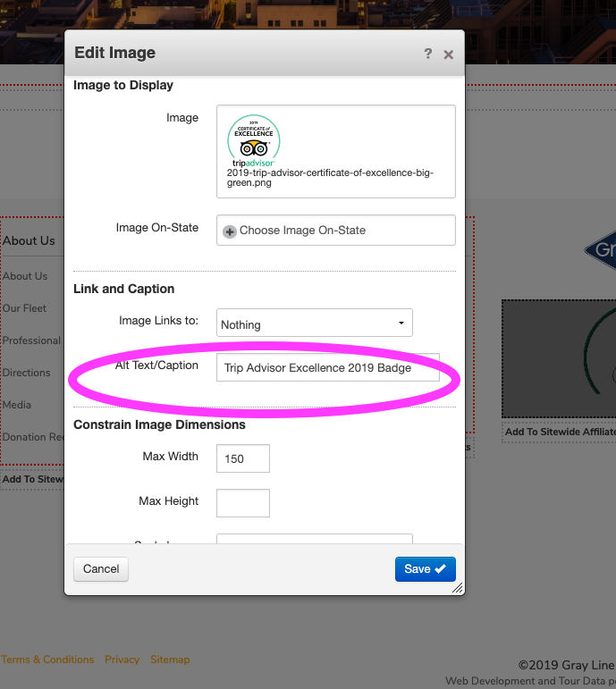Open Professional in the sidebar menu
Viewport: 616px width, 689px height.
click(x=31, y=340)
